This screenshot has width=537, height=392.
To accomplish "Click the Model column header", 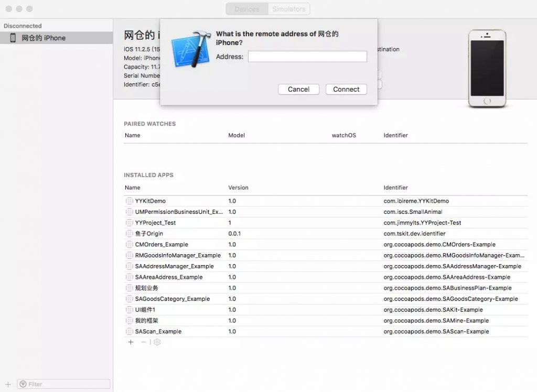I will 237,135.
